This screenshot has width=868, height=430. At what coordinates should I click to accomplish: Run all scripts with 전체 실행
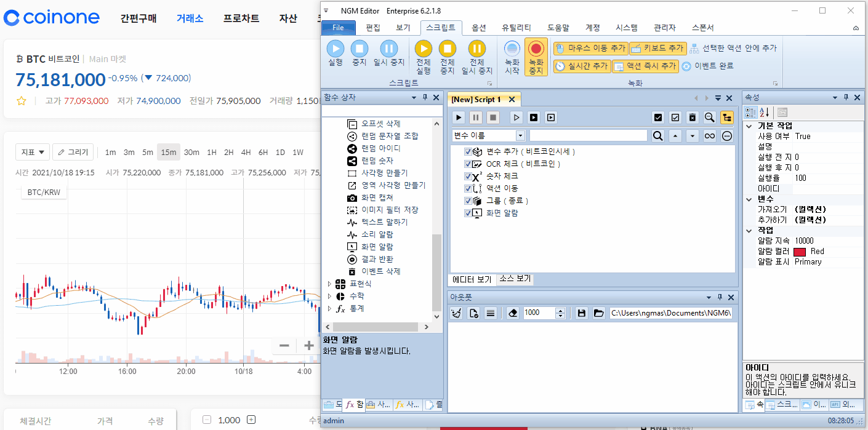coord(424,57)
